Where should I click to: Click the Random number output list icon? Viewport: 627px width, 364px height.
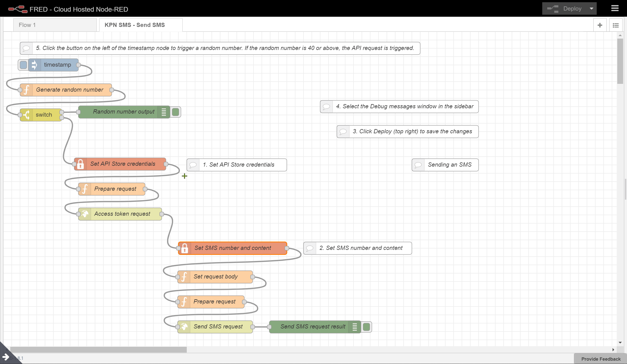point(164,112)
